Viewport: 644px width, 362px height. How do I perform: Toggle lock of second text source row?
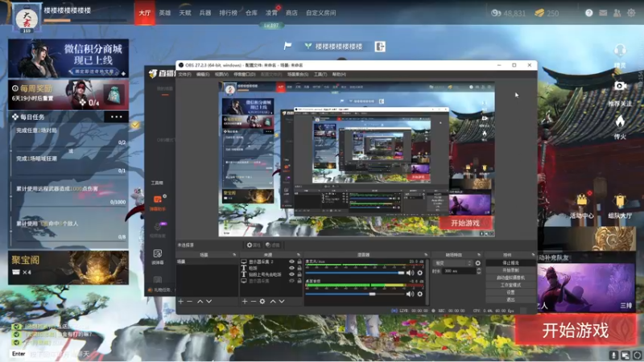(299, 268)
